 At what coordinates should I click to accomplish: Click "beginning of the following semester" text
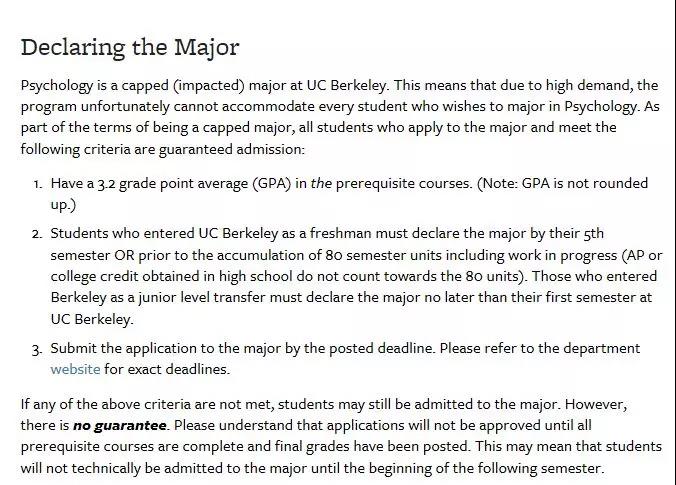click(480, 468)
